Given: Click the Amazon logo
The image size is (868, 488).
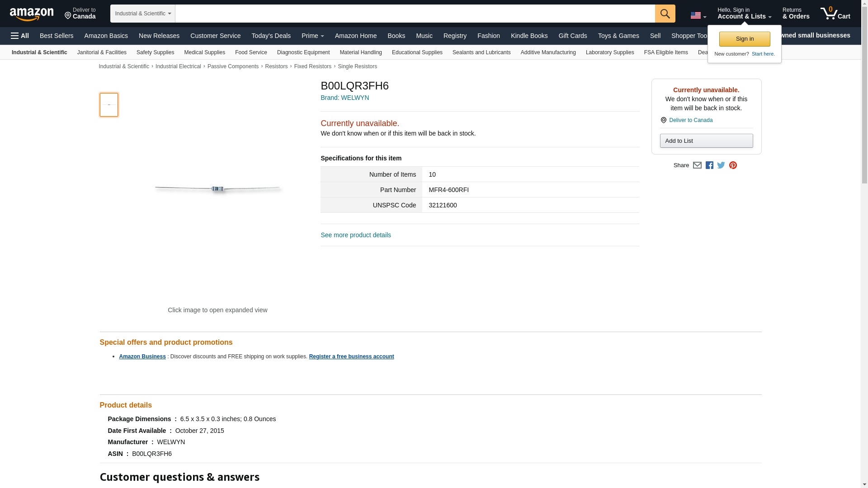Looking at the screenshot, I should point(32,14).
